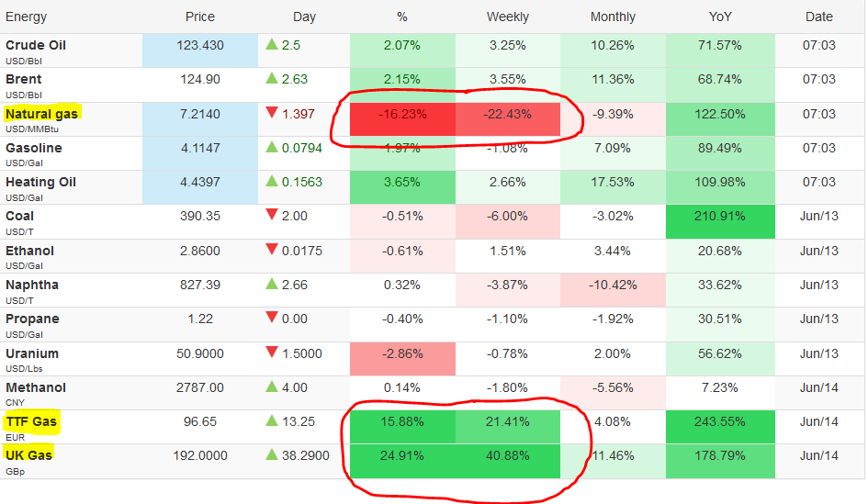Click the green up arrow in Heating Oil row
The width and height of the screenshot is (868, 504).
[271, 180]
